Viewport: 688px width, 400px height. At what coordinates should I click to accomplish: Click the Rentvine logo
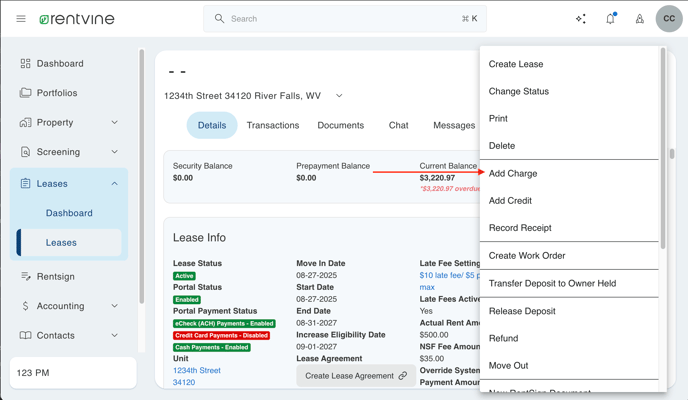[x=76, y=19]
